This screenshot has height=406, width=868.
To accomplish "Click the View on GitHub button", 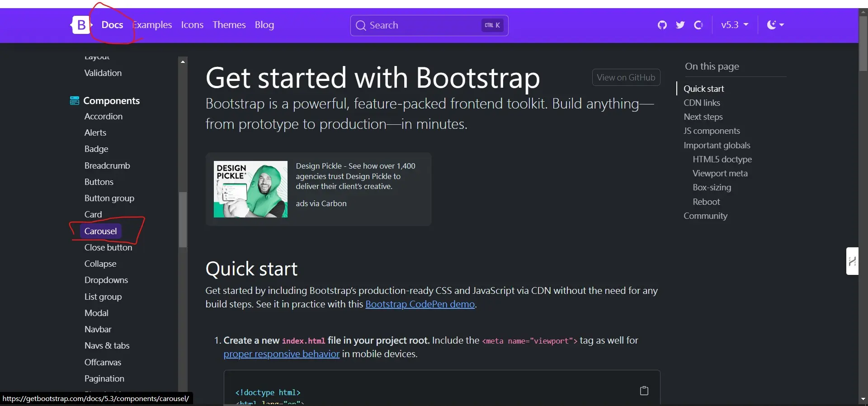I will (626, 77).
